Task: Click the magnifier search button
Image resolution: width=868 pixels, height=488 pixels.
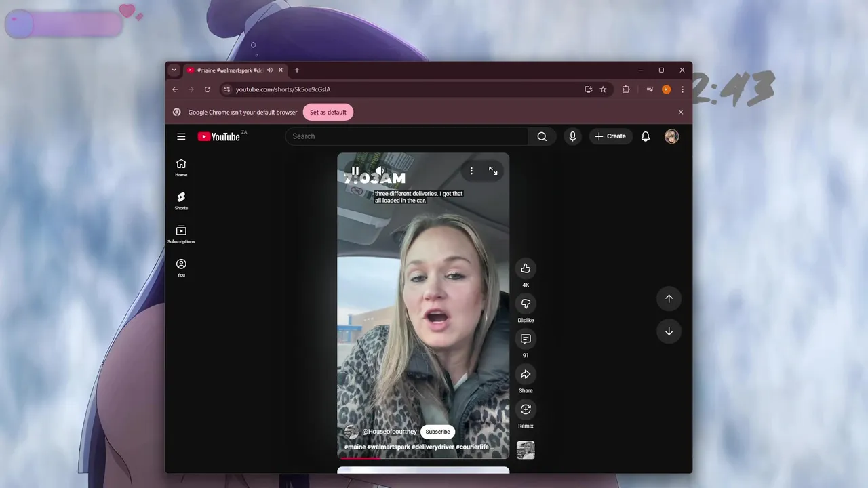Action: pos(542,136)
